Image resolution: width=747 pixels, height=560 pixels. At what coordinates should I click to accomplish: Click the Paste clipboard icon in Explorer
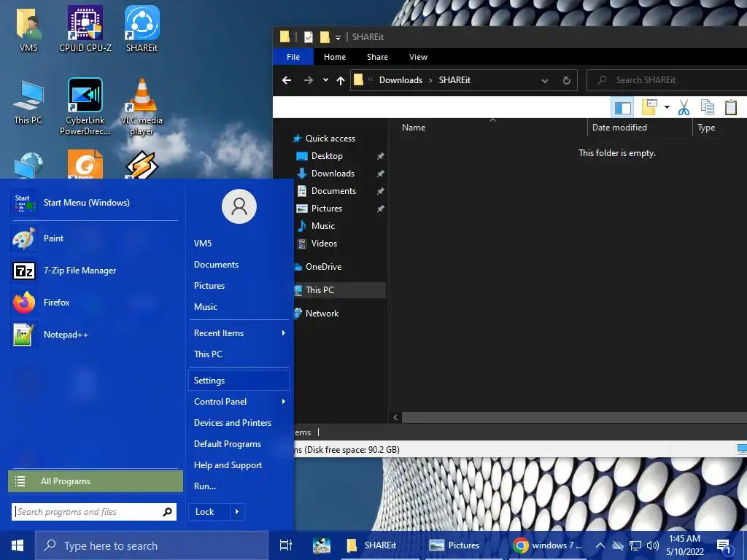tap(731, 107)
